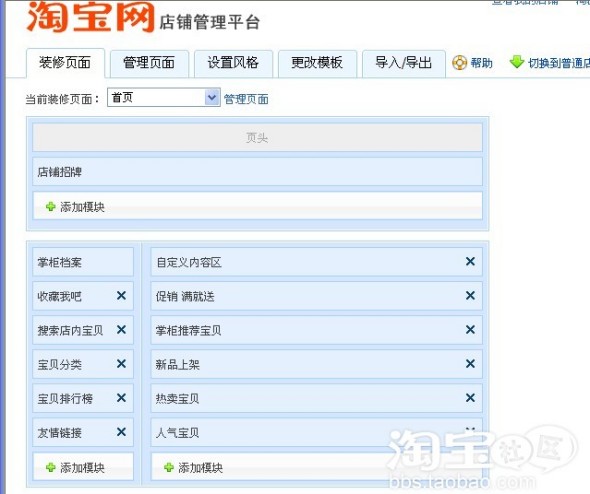Select the 新品上架 module label

pyautogui.click(x=178, y=365)
